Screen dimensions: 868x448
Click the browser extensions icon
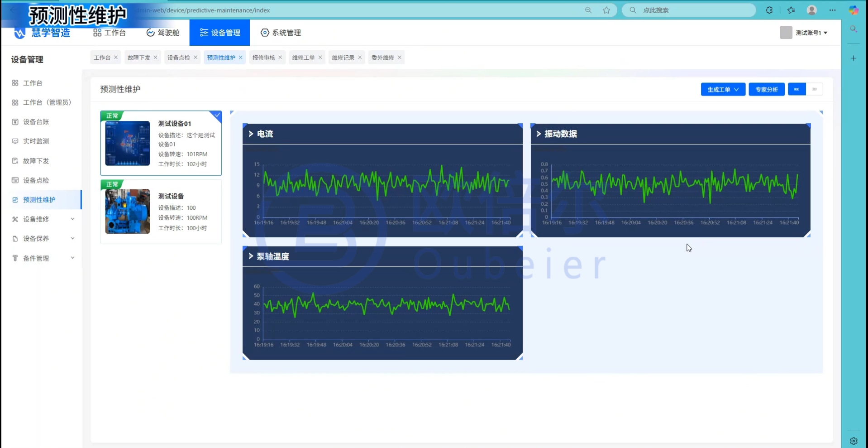point(769,10)
